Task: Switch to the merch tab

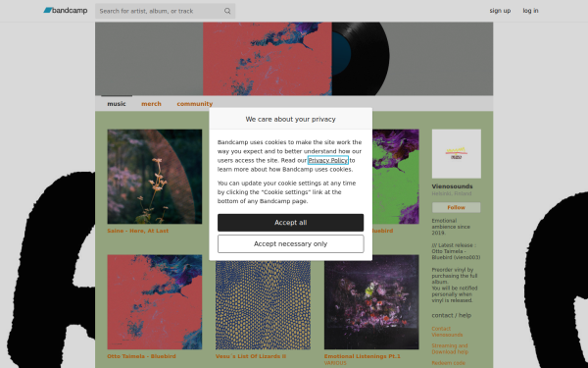Action: pos(151,104)
